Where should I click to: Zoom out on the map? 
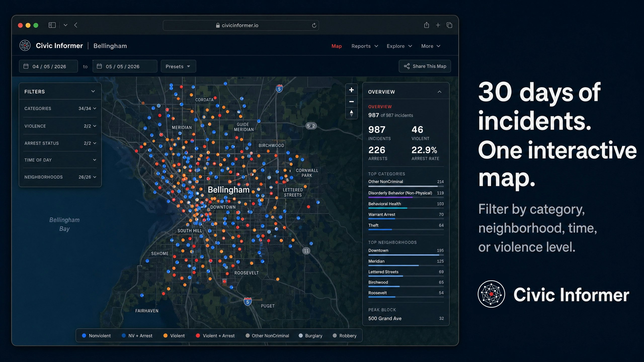point(351,102)
